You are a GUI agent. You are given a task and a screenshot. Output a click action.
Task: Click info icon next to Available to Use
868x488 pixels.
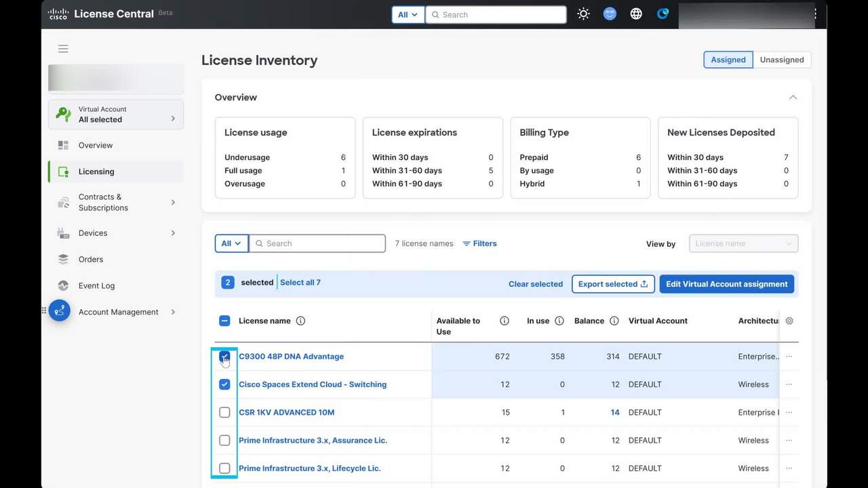505,321
